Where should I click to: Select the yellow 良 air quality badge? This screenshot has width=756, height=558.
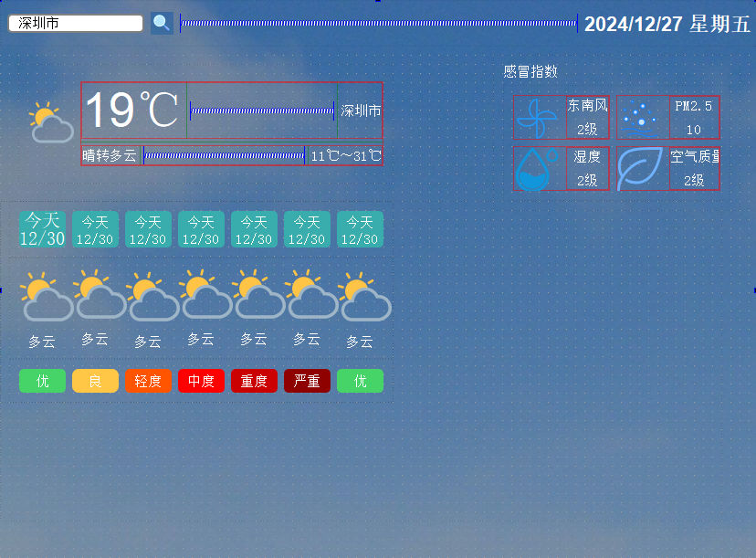(95, 381)
